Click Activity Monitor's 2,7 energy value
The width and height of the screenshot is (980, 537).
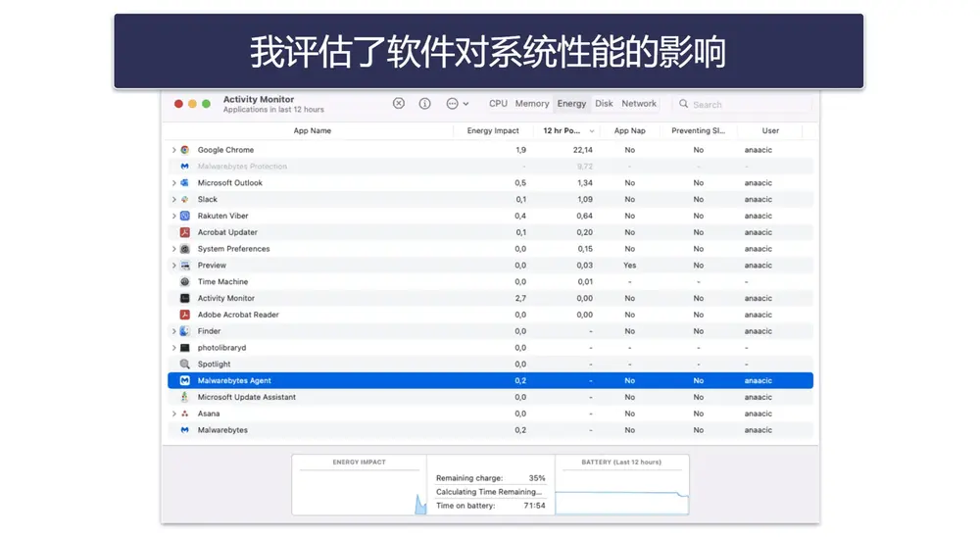(520, 298)
